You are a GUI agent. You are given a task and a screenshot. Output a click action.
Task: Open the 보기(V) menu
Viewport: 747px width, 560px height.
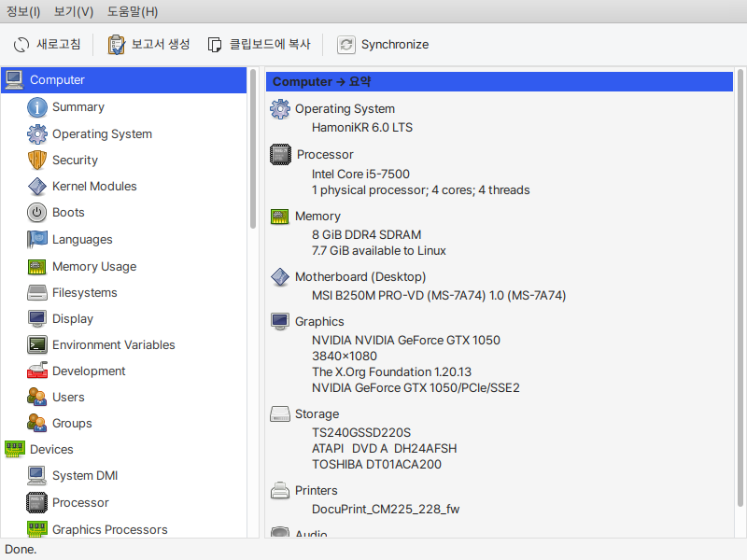click(x=74, y=12)
